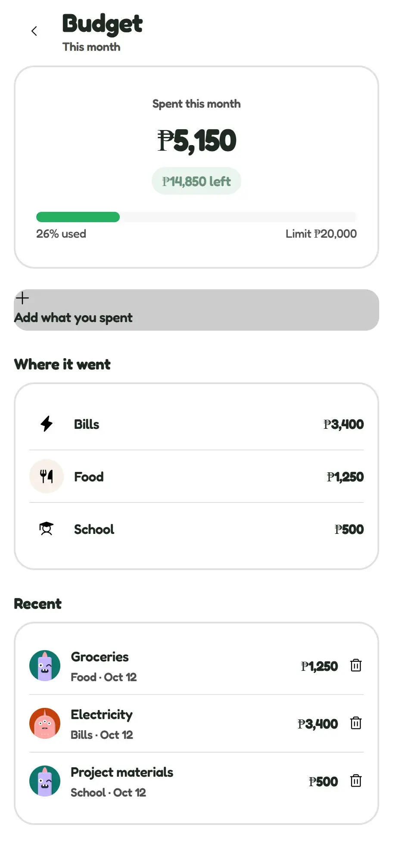Delete the Electricity expense with trash icon
This screenshot has width=393, height=868.
[x=356, y=723]
